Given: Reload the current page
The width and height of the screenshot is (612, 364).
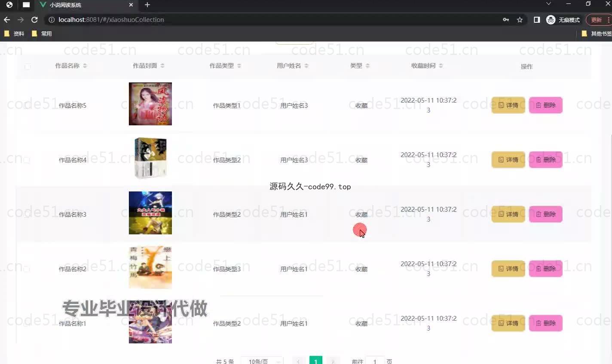Looking at the screenshot, I should click(x=34, y=20).
